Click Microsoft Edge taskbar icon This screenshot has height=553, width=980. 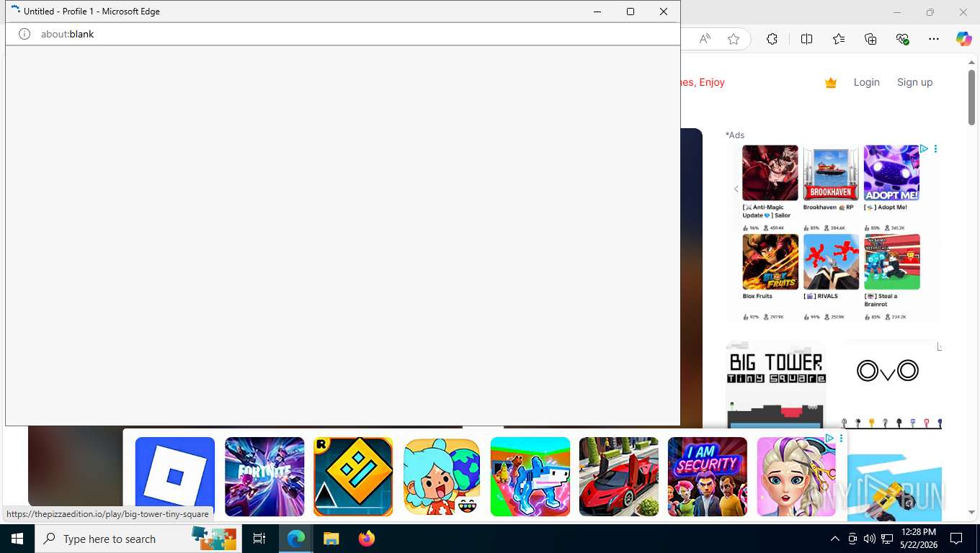click(296, 539)
